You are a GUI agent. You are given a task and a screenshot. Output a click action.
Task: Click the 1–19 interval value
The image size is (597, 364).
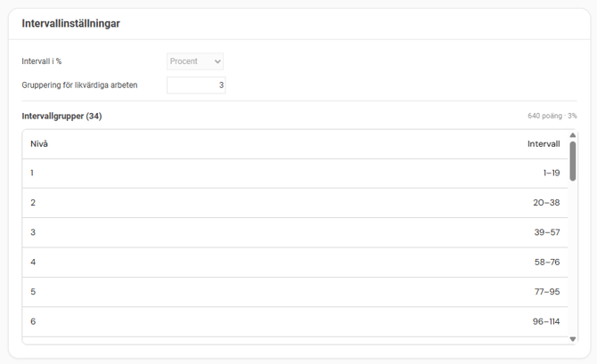552,174
